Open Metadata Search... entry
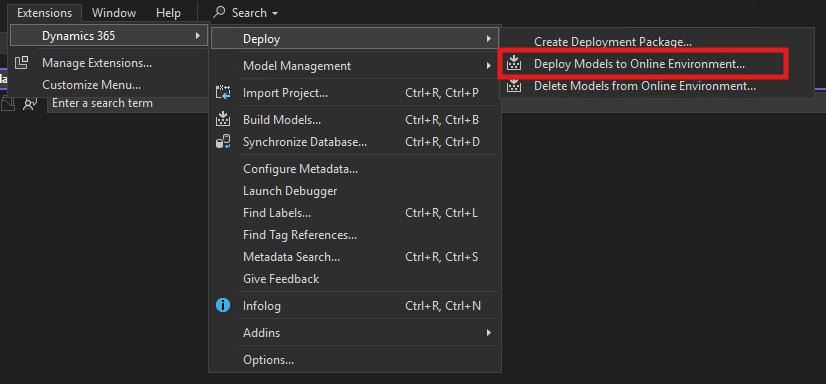This screenshot has width=826, height=384. tap(355, 257)
